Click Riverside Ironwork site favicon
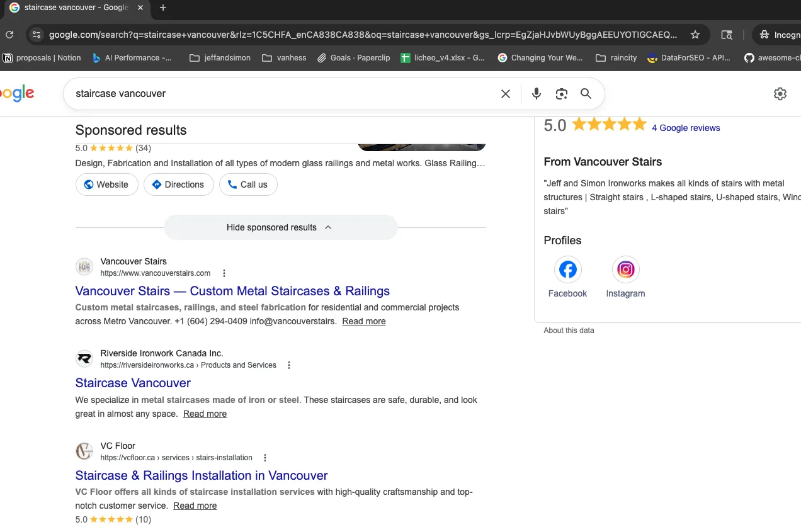This screenshot has height=532, width=801. [x=84, y=359]
